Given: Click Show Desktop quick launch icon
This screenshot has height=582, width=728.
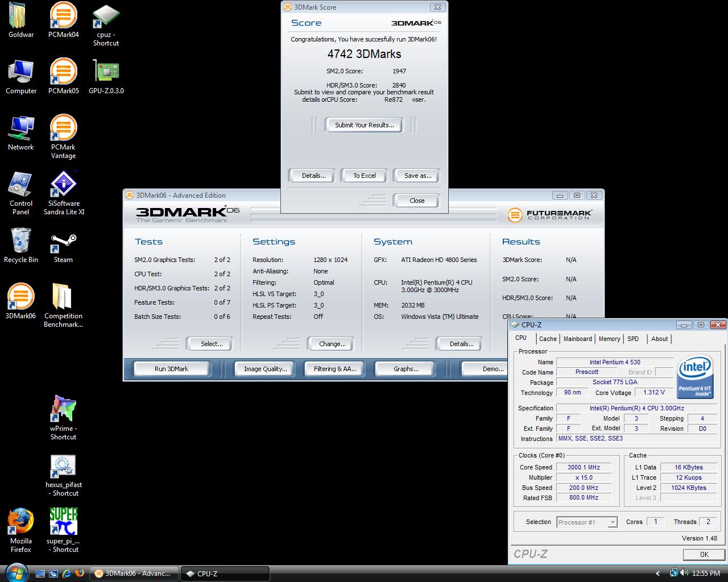Looking at the screenshot, I should tap(40, 573).
